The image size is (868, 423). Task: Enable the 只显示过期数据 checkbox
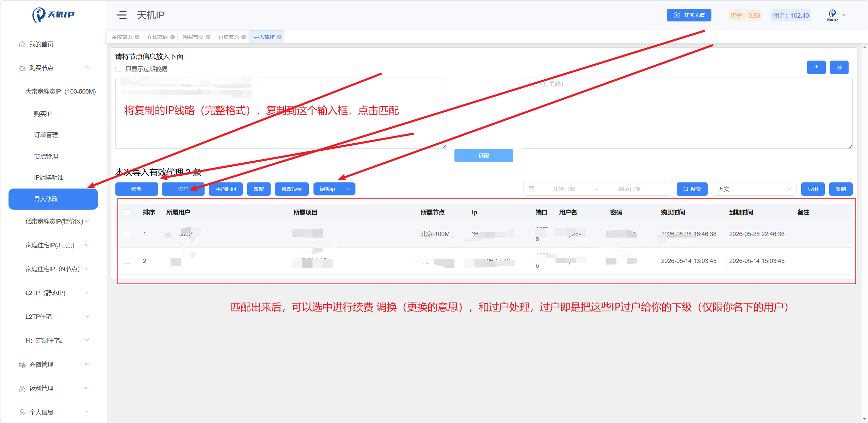[118, 69]
